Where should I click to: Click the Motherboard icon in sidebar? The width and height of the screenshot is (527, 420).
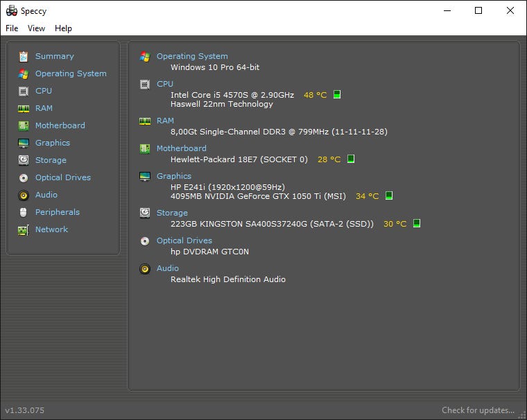(x=24, y=125)
